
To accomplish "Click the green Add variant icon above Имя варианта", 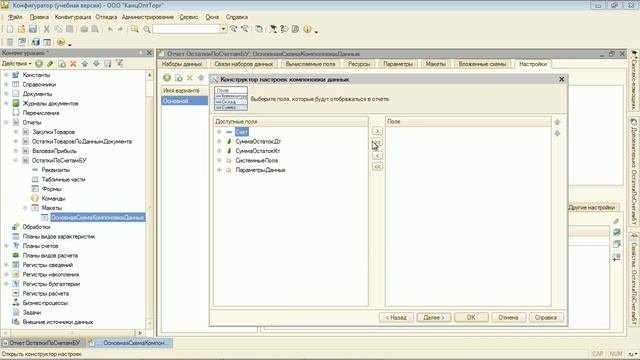I will (x=167, y=78).
